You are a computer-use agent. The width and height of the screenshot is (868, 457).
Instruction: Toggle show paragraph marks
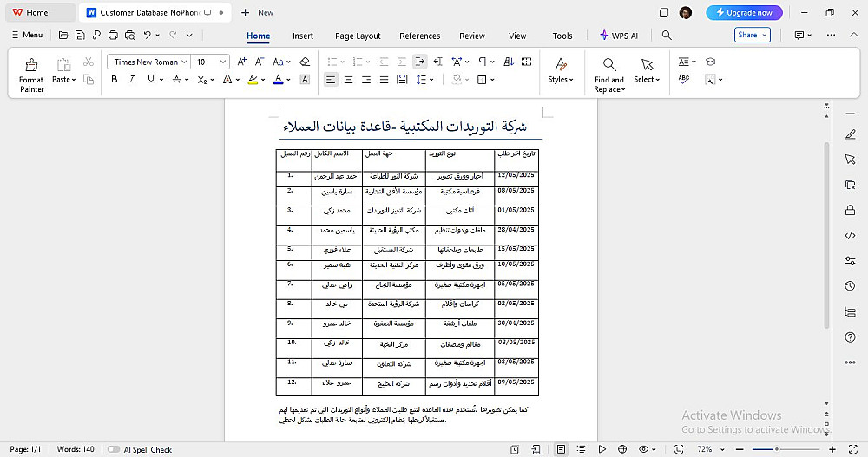483,62
